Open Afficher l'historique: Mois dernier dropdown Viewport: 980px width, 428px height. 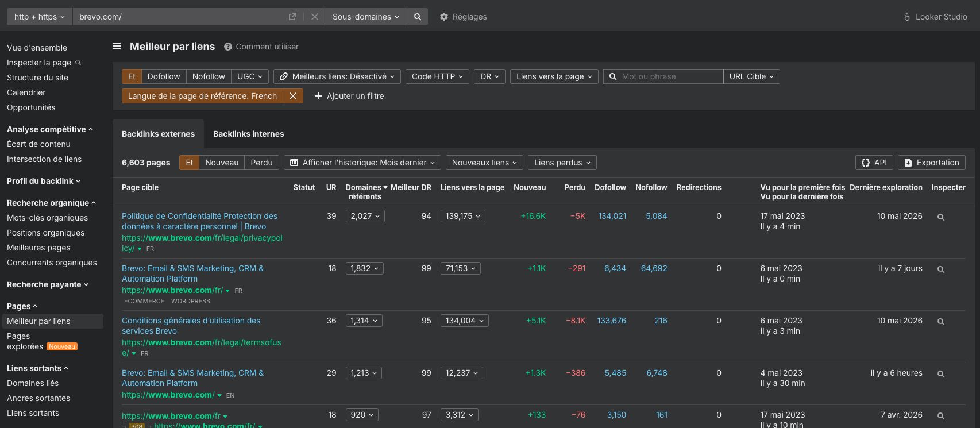point(362,163)
